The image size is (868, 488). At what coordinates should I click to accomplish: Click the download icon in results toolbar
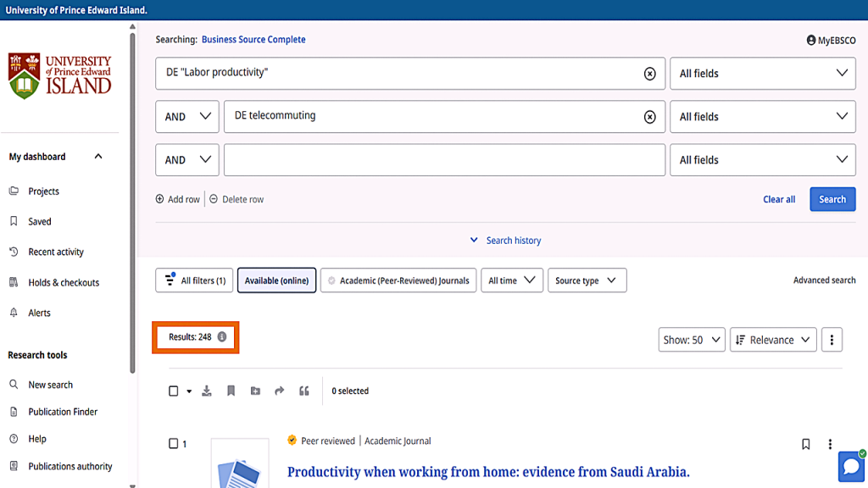(207, 391)
